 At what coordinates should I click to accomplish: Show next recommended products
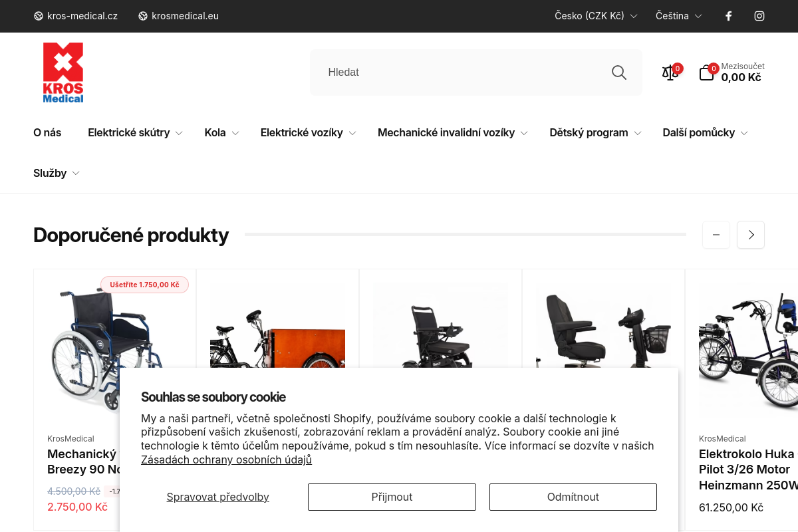tap(751, 235)
